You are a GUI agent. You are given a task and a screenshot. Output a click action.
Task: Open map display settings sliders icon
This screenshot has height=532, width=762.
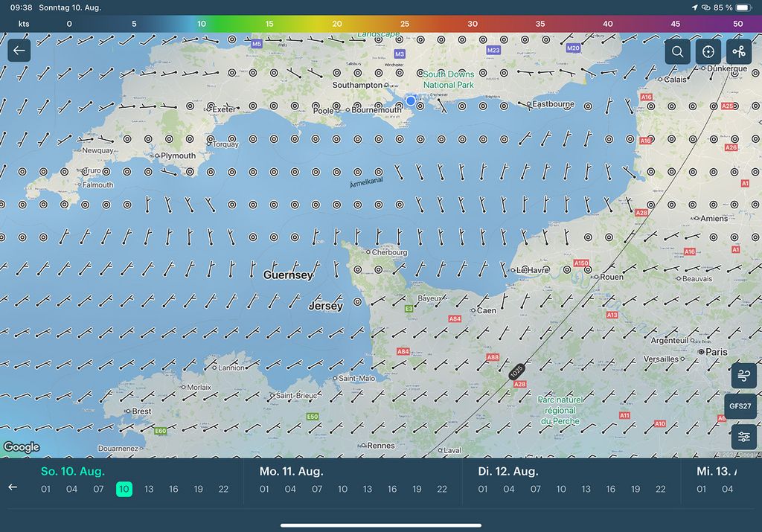(x=743, y=437)
